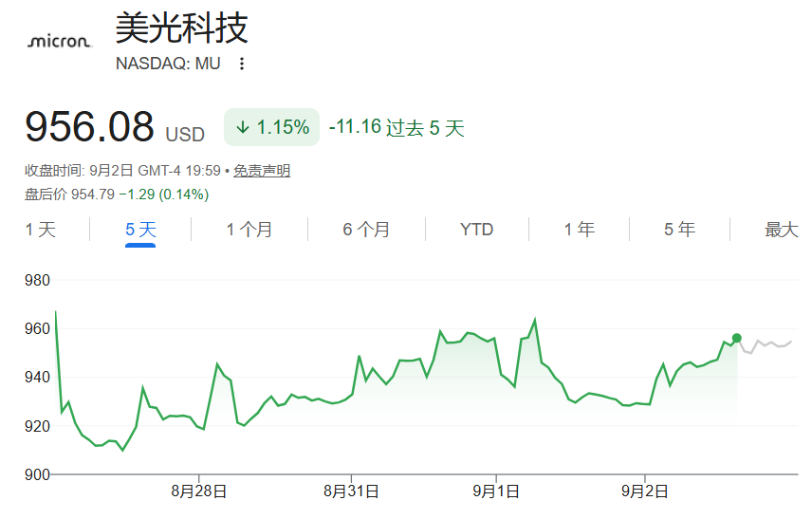Switch chart to 1 个月 range
Viewport: 812px width, 519px height.
pos(249,230)
